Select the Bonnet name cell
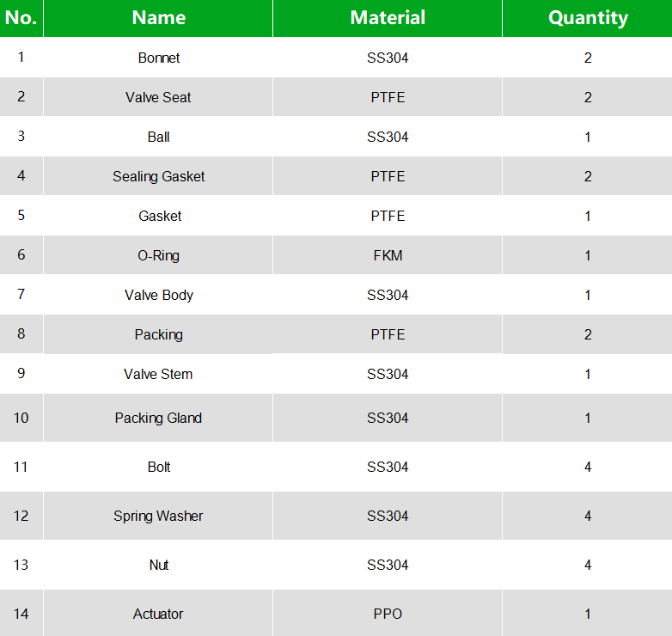672x636 pixels. click(x=159, y=58)
